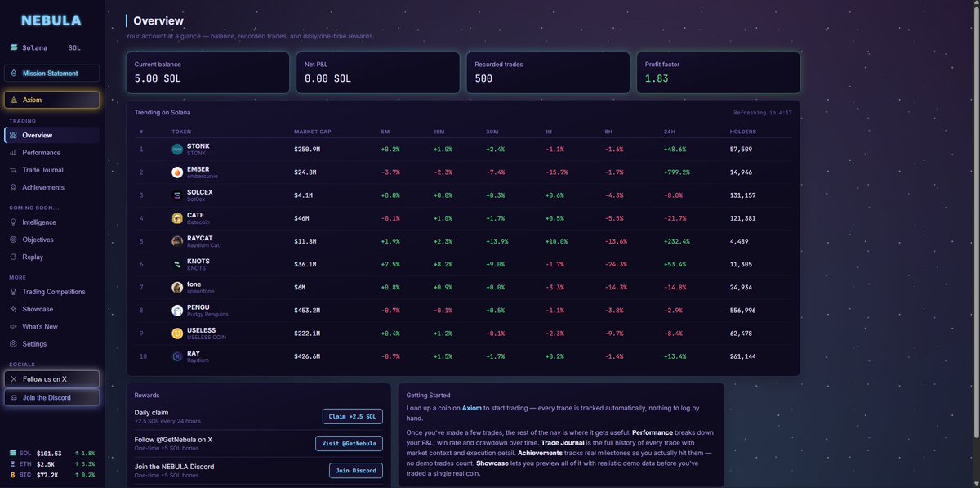980x488 pixels.
Task: Click Visit @GetNebula button
Action: [x=349, y=443]
